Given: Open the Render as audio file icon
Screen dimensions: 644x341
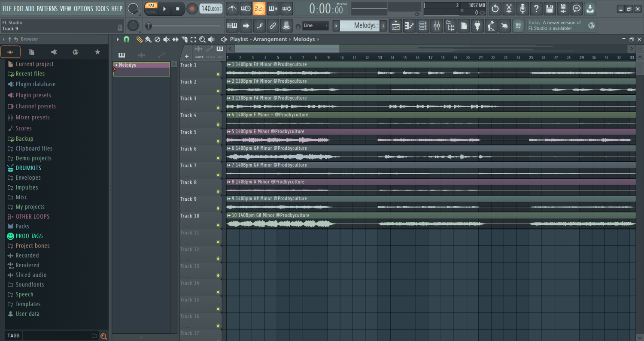Looking at the screenshot, I should click(563, 8).
